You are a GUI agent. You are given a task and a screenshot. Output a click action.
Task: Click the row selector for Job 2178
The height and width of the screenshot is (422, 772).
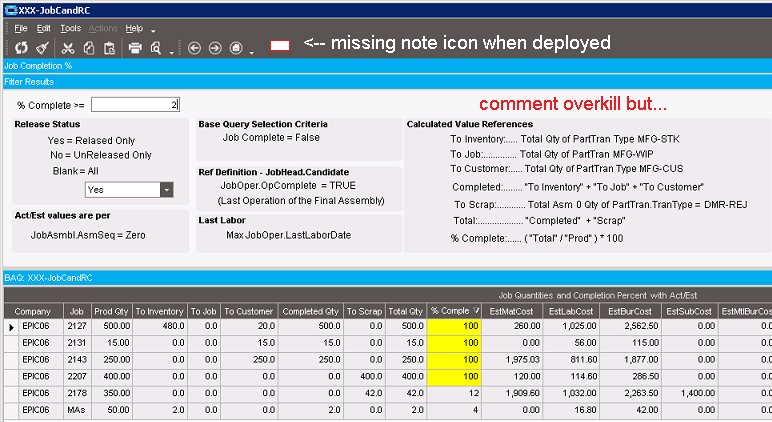coord(11,393)
